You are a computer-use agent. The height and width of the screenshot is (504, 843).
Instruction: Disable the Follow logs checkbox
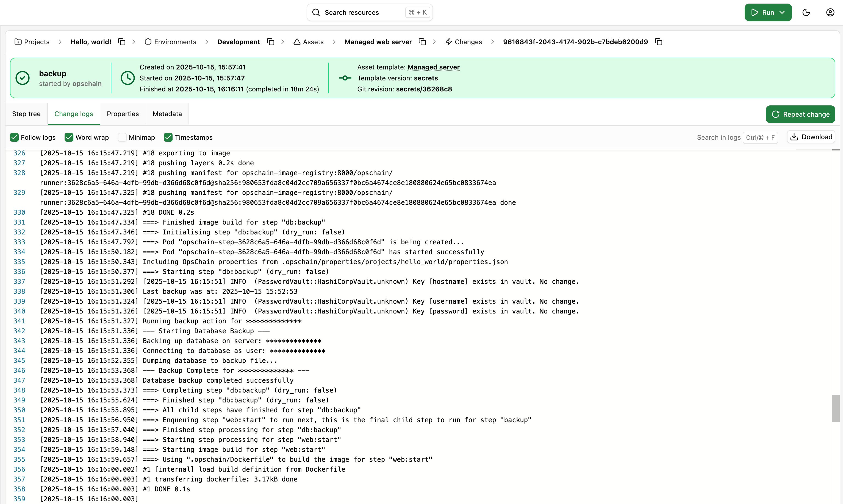14,137
